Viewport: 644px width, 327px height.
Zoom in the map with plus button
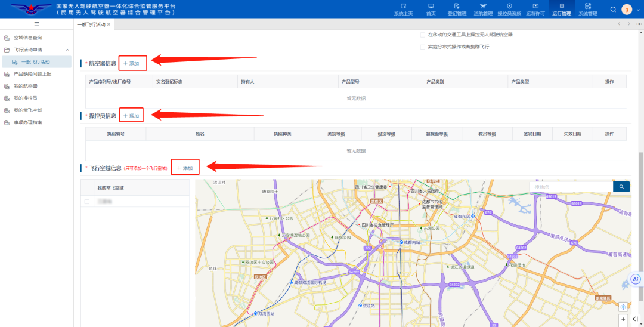pyautogui.click(x=624, y=319)
